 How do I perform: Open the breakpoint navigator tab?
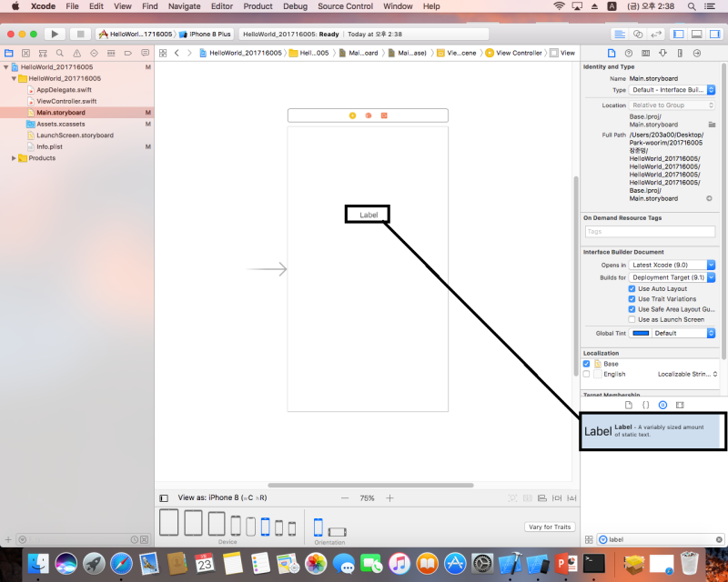[128, 53]
